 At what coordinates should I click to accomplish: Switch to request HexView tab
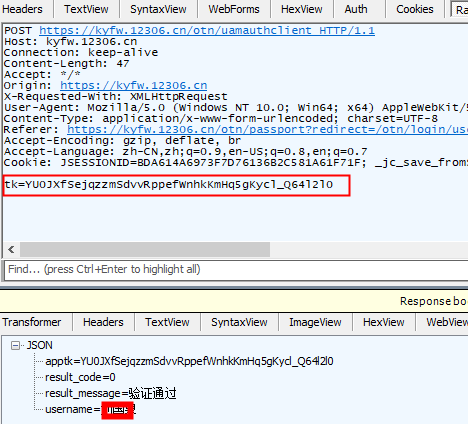302,9
